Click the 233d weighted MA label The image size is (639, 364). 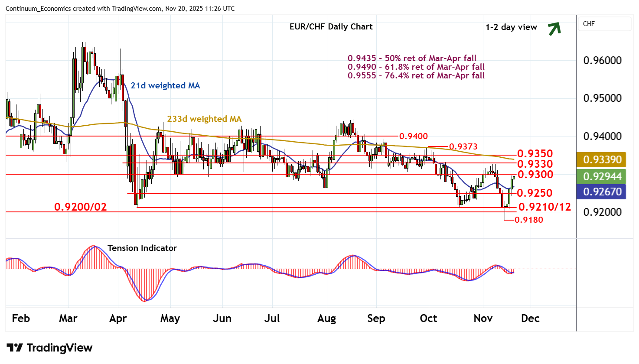click(204, 119)
